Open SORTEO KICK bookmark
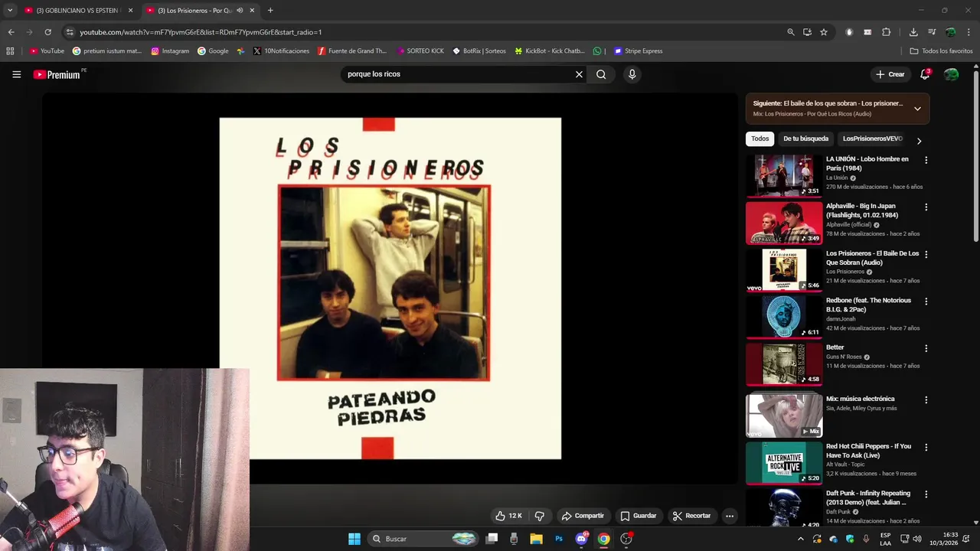 point(420,51)
